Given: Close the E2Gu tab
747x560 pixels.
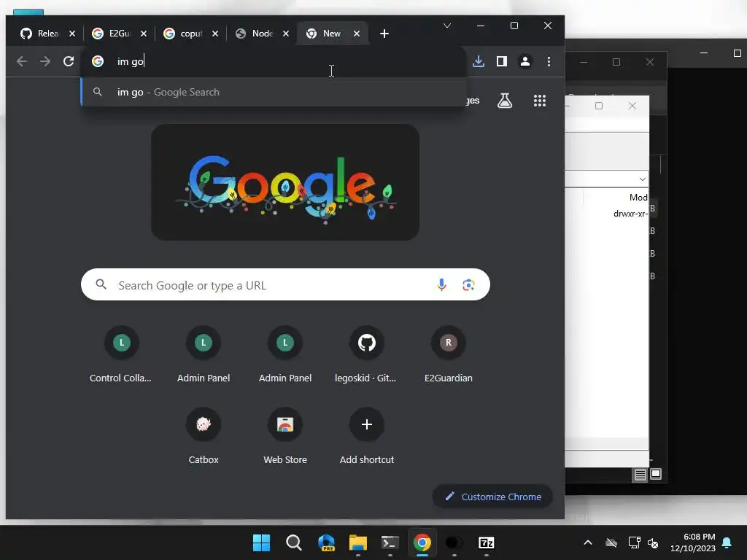Looking at the screenshot, I should (144, 34).
